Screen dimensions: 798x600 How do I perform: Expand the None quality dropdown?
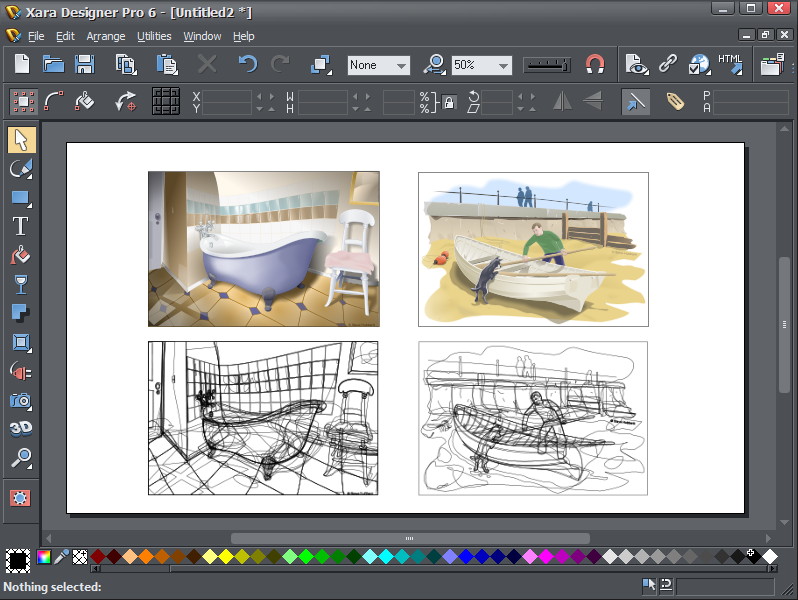[401, 66]
